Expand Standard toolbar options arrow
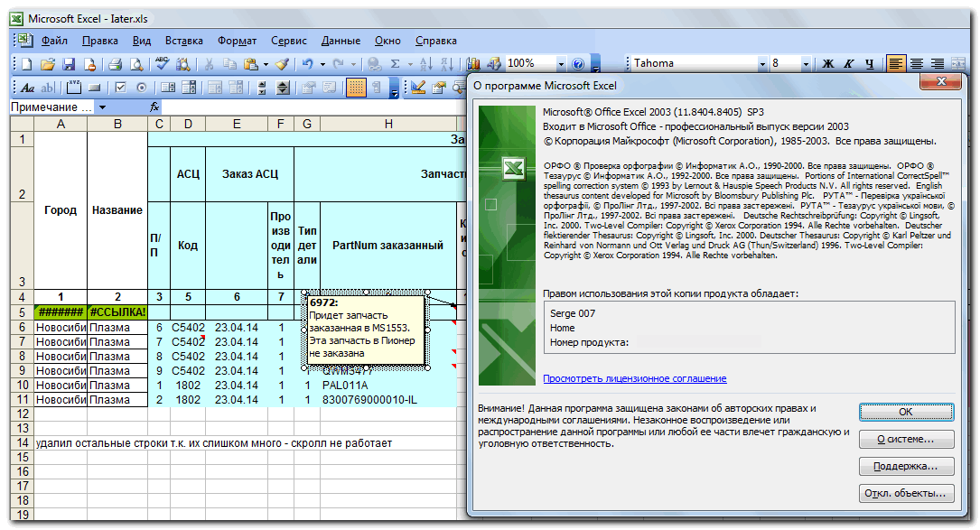The image size is (980, 530). [x=595, y=64]
